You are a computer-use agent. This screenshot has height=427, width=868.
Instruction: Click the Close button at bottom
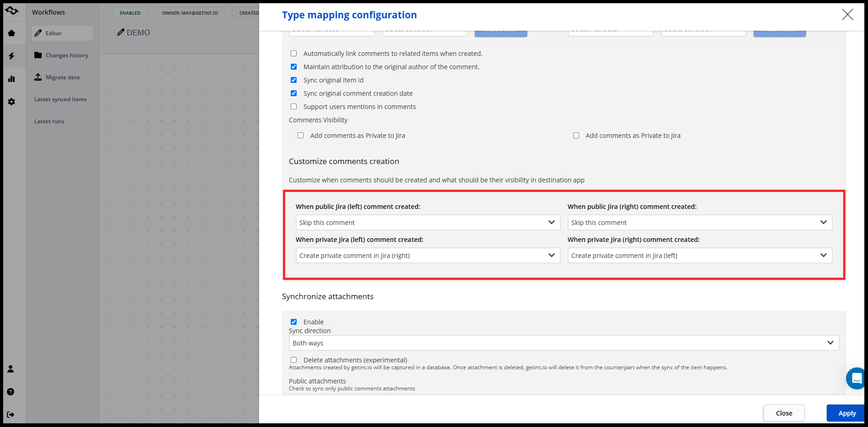coord(784,413)
